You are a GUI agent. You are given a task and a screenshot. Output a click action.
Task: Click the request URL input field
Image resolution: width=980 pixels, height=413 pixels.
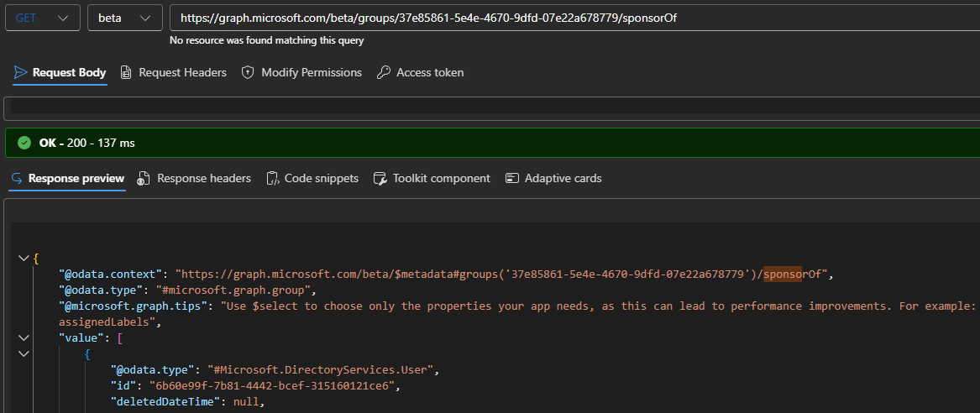[x=575, y=18]
